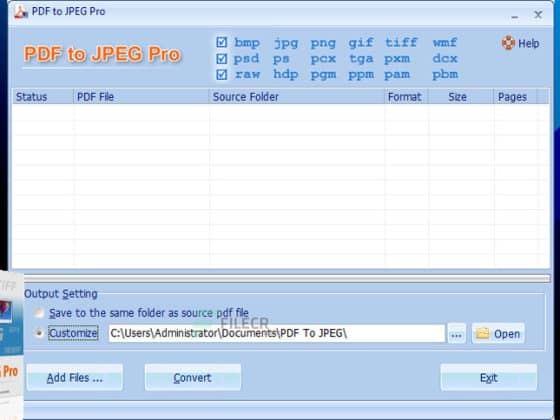Click the Exit button
The height and width of the screenshot is (420, 560).
tap(489, 378)
